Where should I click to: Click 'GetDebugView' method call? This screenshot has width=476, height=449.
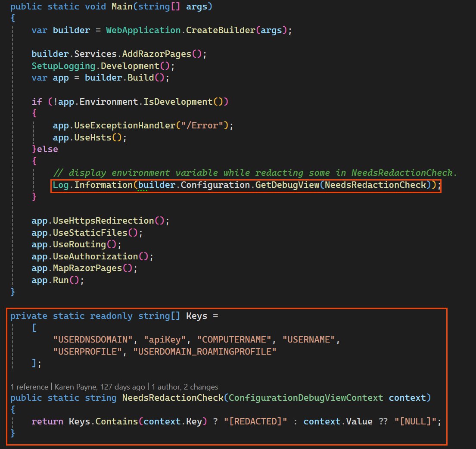(287, 185)
